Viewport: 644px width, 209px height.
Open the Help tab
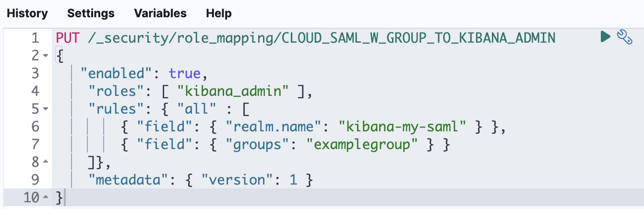[219, 13]
